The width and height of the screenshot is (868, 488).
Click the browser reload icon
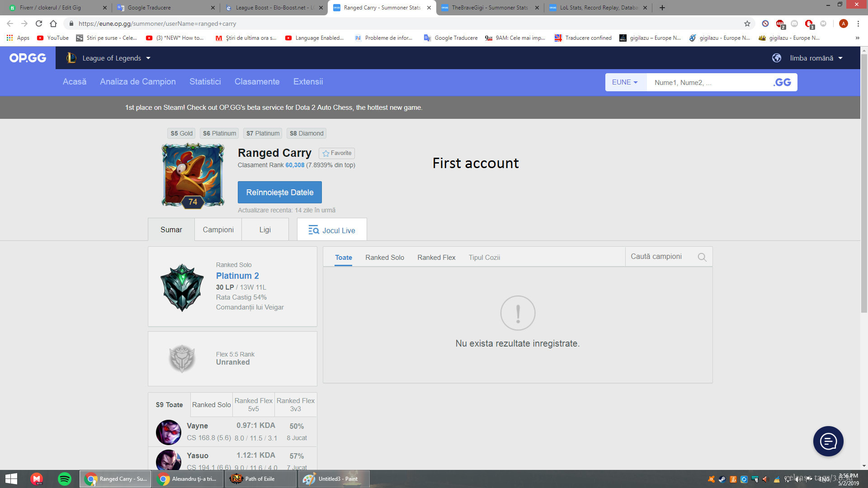[x=39, y=23]
